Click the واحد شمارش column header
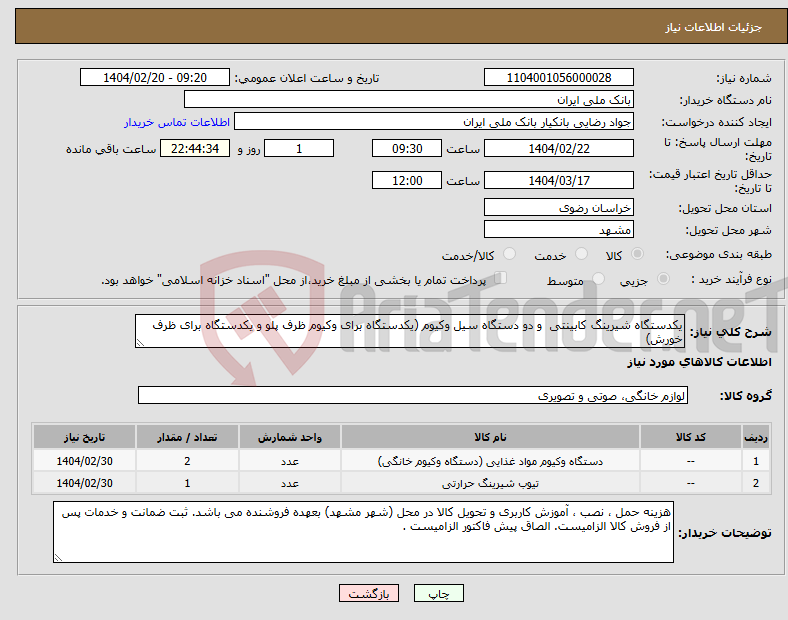 [290, 437]
